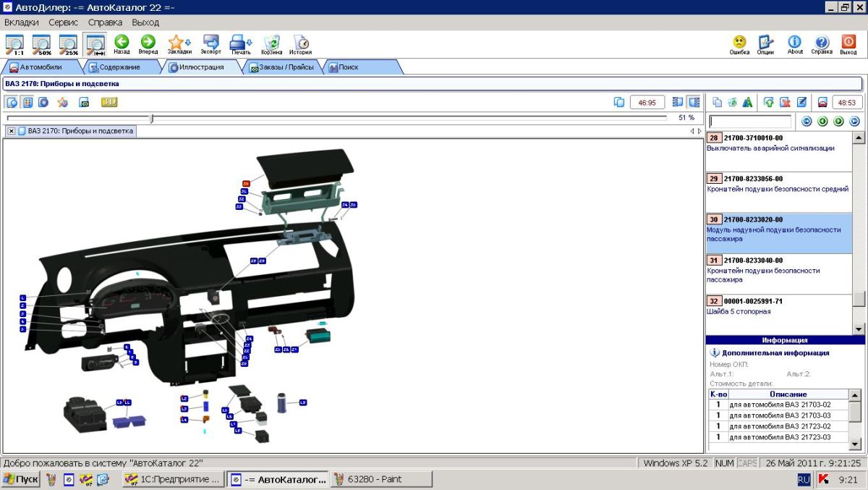Open the Корзина basket

(272, 44)
